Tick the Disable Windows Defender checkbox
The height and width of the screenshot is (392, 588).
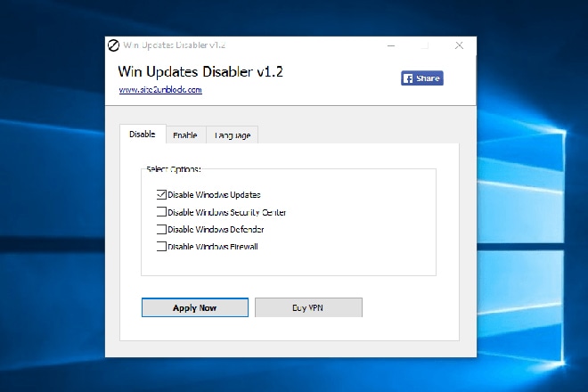click(x=161, y=229)
